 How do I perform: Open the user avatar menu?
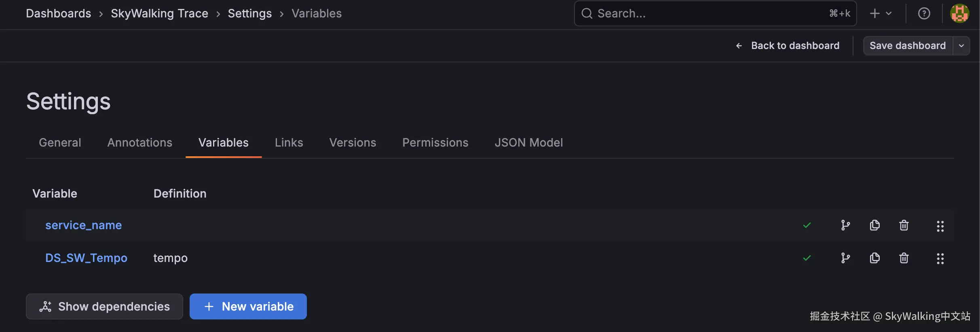[959, 13]
